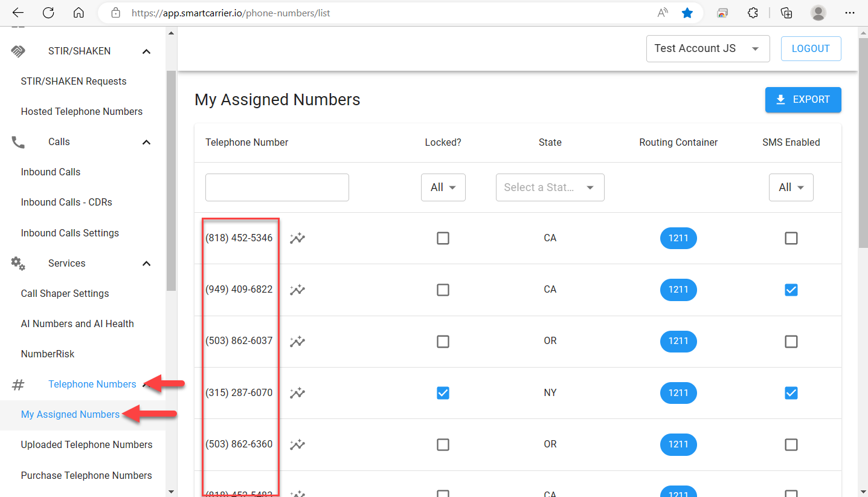Enable SMS for (818) 452-5346
The height and width of the screenshot is (497, 868).
coord(791,238)
